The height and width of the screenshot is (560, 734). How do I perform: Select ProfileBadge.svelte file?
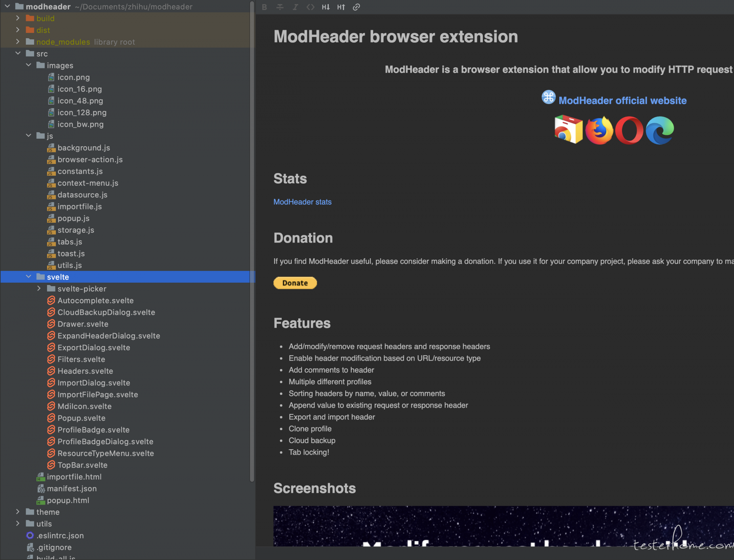click(88, 430)
